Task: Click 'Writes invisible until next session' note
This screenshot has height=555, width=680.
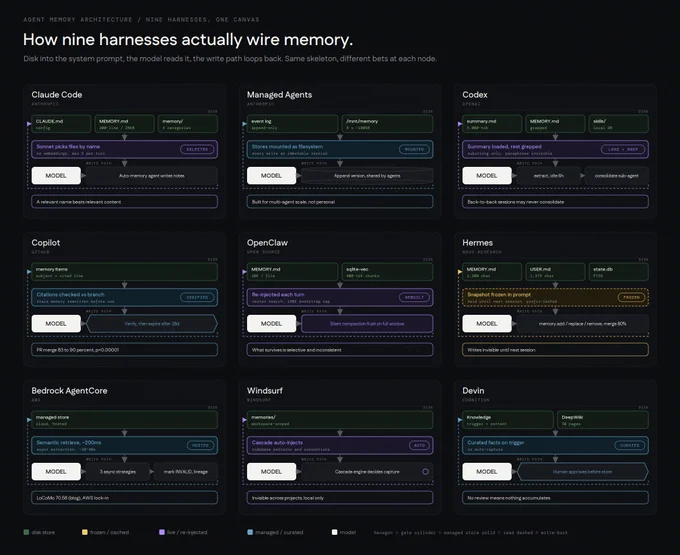Action: tap(555, 349)
